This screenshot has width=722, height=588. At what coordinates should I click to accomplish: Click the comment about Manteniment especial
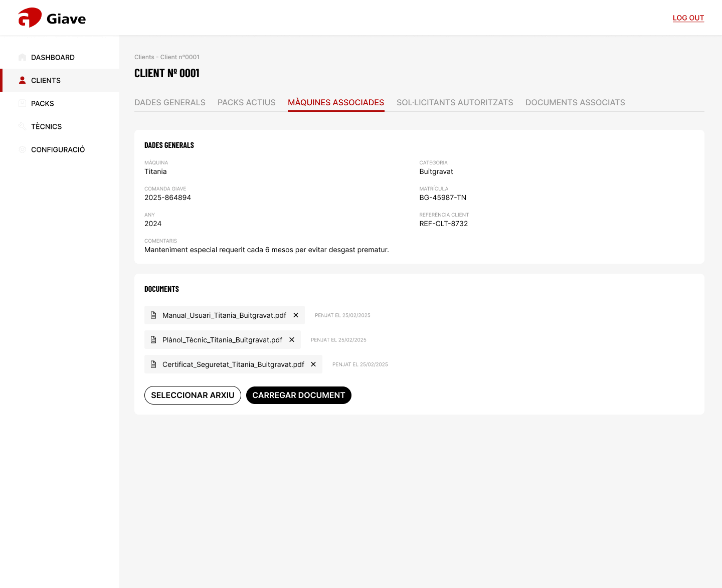[x=267, y=250]
